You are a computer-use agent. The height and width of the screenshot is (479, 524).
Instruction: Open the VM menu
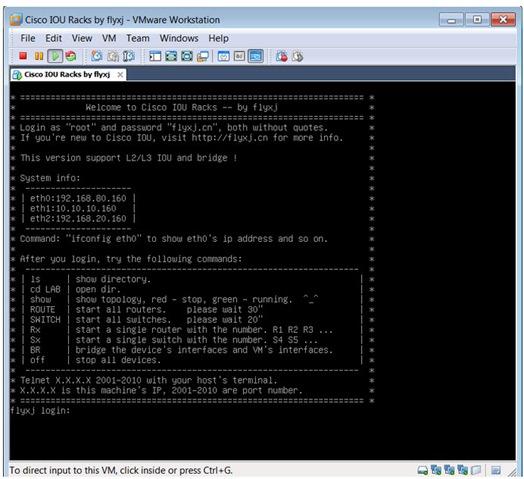109,38
